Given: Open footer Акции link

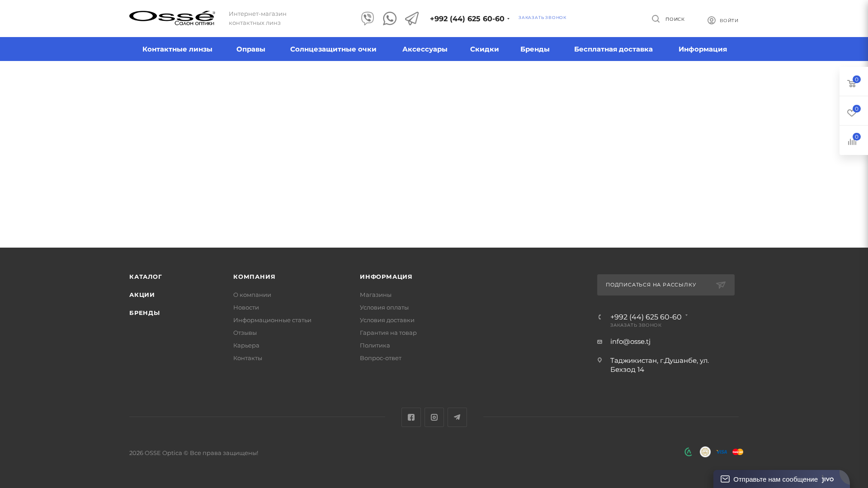Looking at the screenshot, I should [142, 295].
